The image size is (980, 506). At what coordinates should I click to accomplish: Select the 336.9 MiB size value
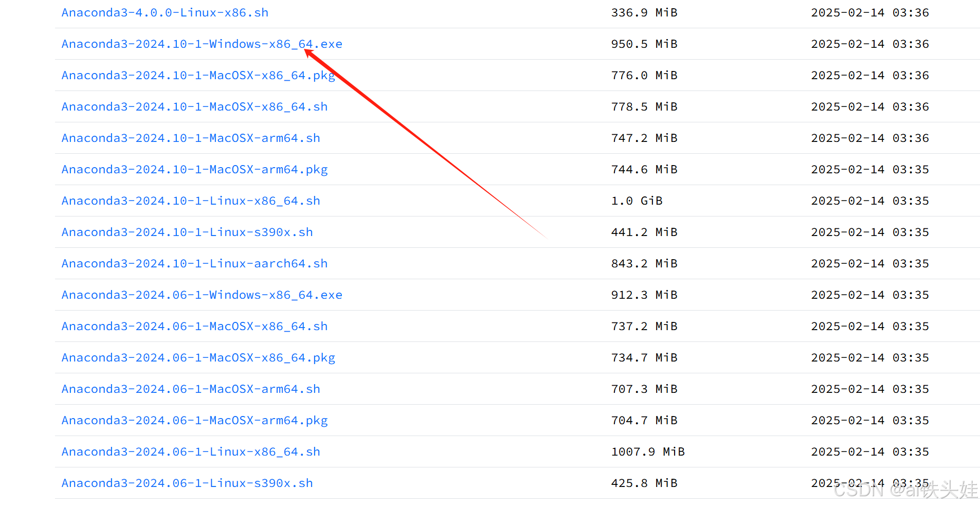[x=644, y=13]
